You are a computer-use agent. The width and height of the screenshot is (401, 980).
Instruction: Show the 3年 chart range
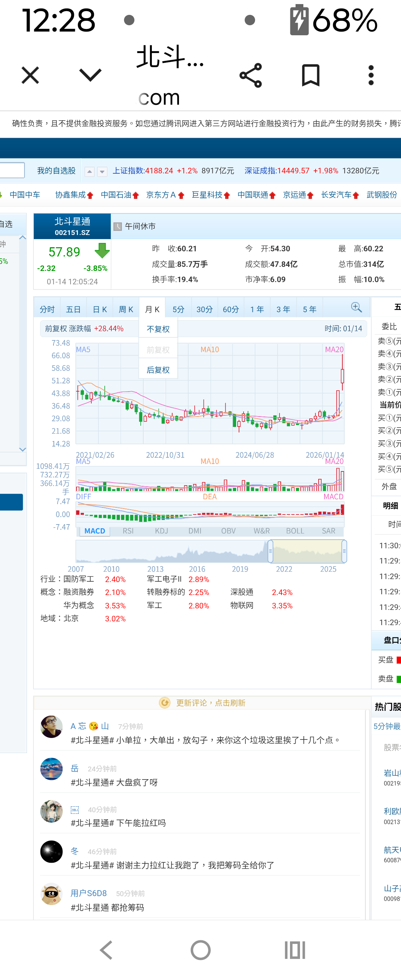pyautogui.click(x=283, y=309)
